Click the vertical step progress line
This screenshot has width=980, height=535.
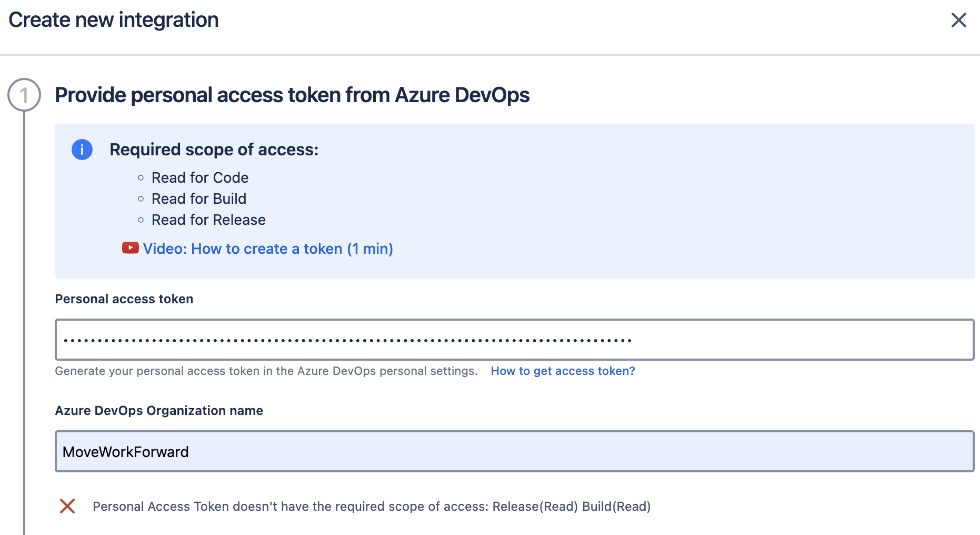click(24, 316)
